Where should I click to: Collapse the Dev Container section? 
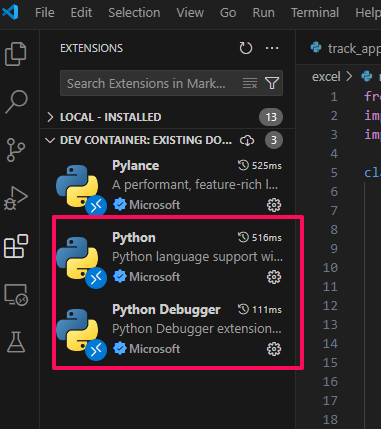coord(50,140)
